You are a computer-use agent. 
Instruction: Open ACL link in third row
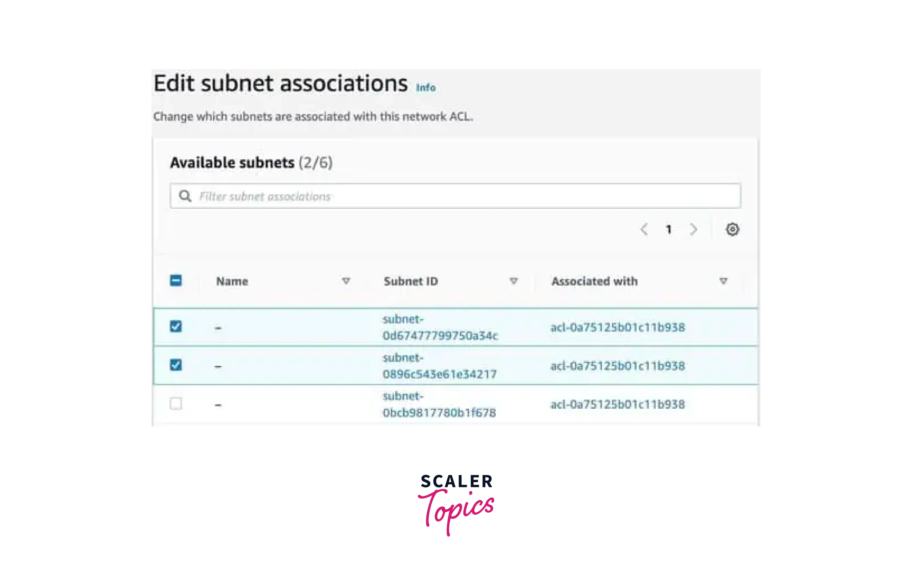click(x=617, y=404)
